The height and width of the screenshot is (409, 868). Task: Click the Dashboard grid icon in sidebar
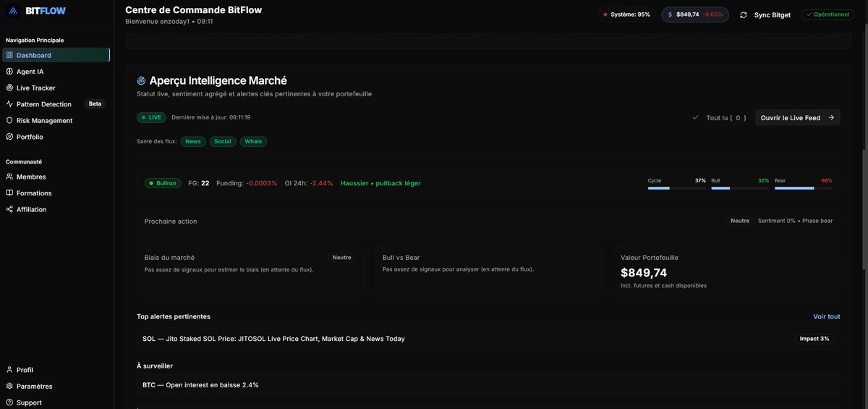[9, 55]
